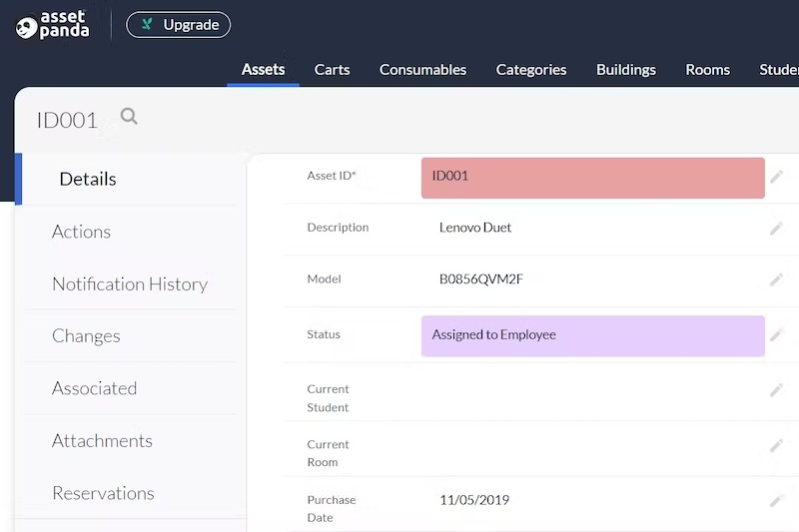This screenshot has height=532, width=799.
Task: Click the pencil icon in Model row
Action: click(776, 280)
